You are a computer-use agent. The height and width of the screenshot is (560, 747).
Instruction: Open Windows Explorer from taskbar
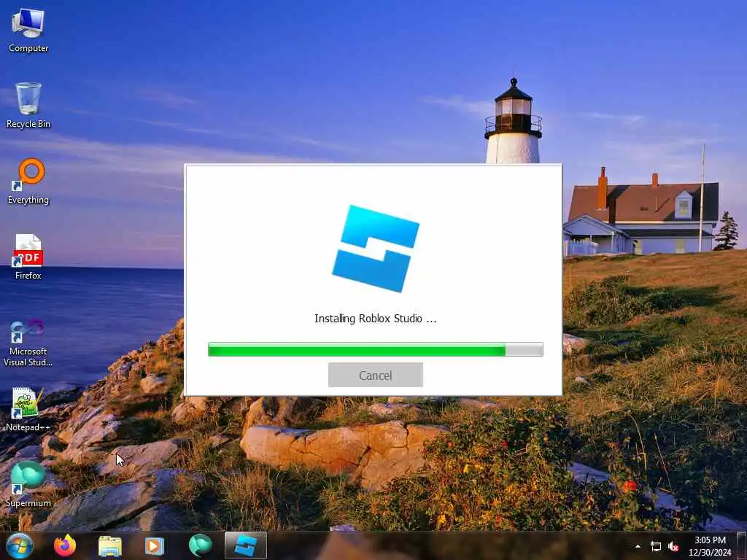(110, 546)
